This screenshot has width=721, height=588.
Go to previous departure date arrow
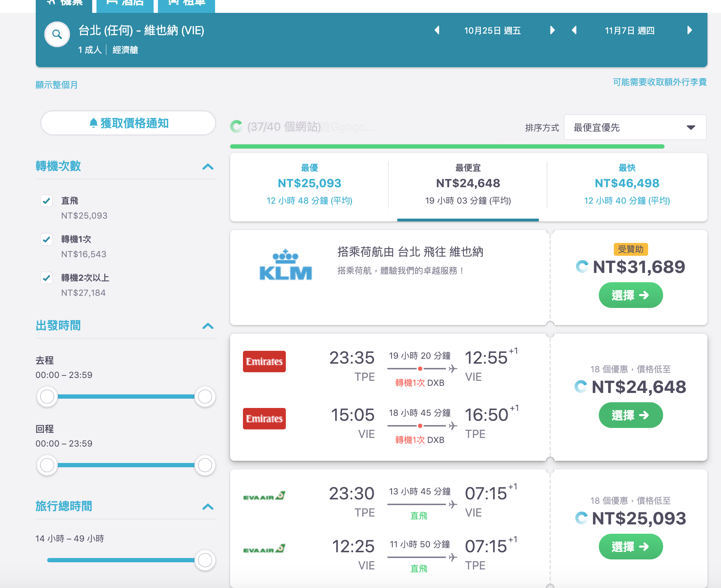(x=437, y=30)
